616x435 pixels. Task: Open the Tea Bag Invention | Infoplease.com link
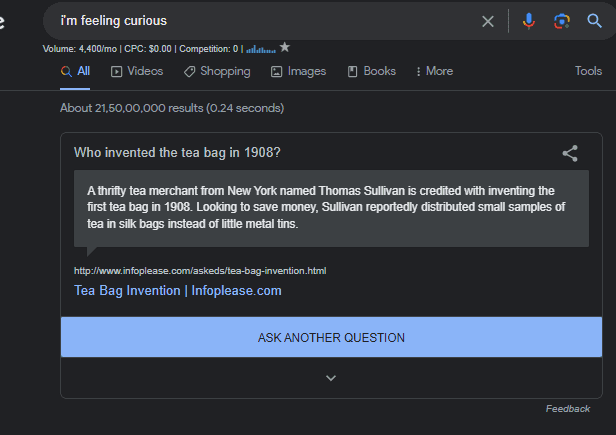click(x=178, y=291)
